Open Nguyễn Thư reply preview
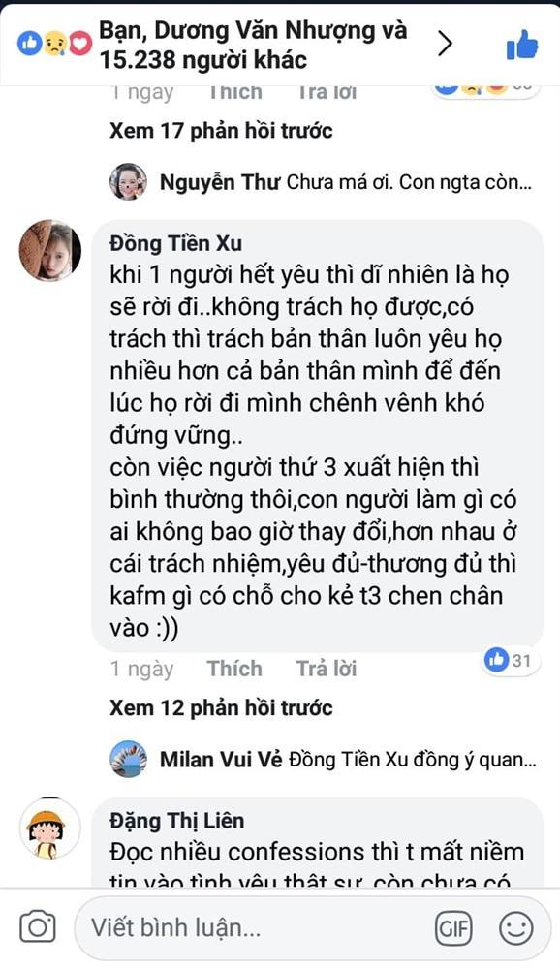Viewport: 560px width, 969px height. tap(346, 182)
